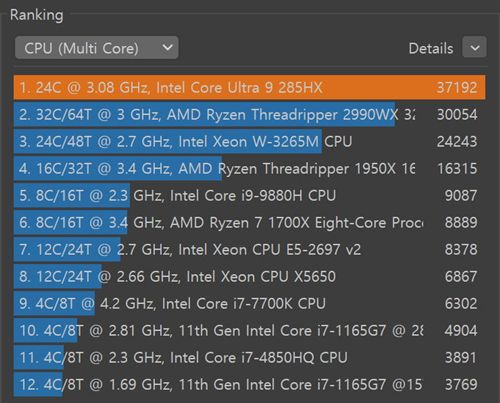Select the i7-1165G7 at 1.69 GHz row

point(249,385)
